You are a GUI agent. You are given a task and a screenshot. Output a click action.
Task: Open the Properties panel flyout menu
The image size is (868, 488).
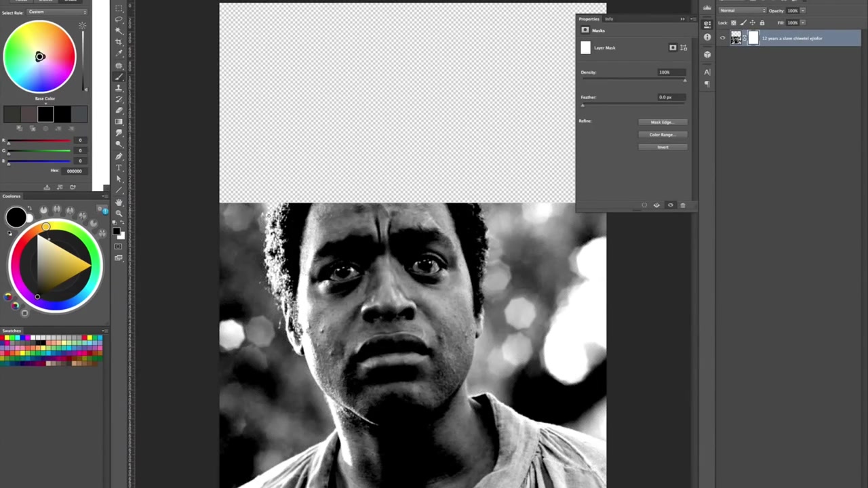click(x=693, y=19)
